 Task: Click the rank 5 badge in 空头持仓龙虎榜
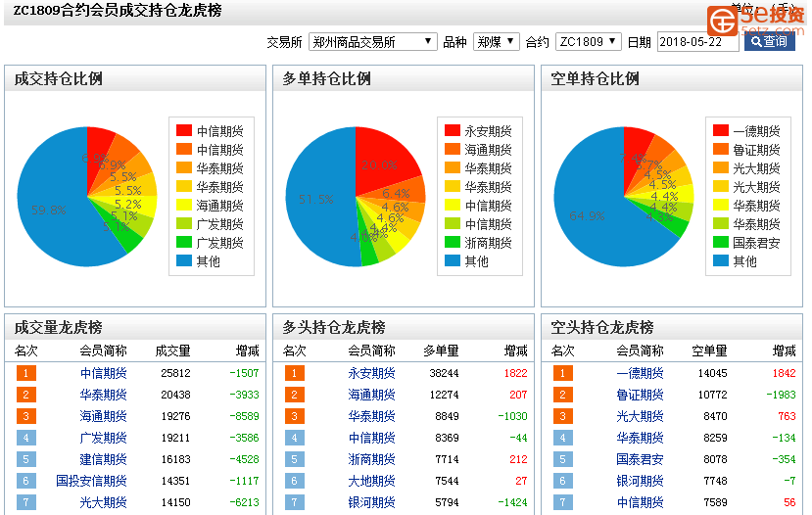563,459
